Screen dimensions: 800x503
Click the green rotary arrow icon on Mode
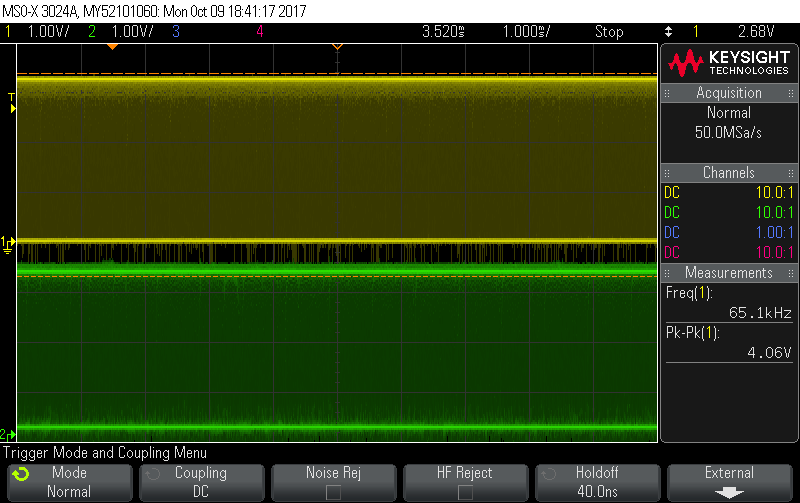21,474
